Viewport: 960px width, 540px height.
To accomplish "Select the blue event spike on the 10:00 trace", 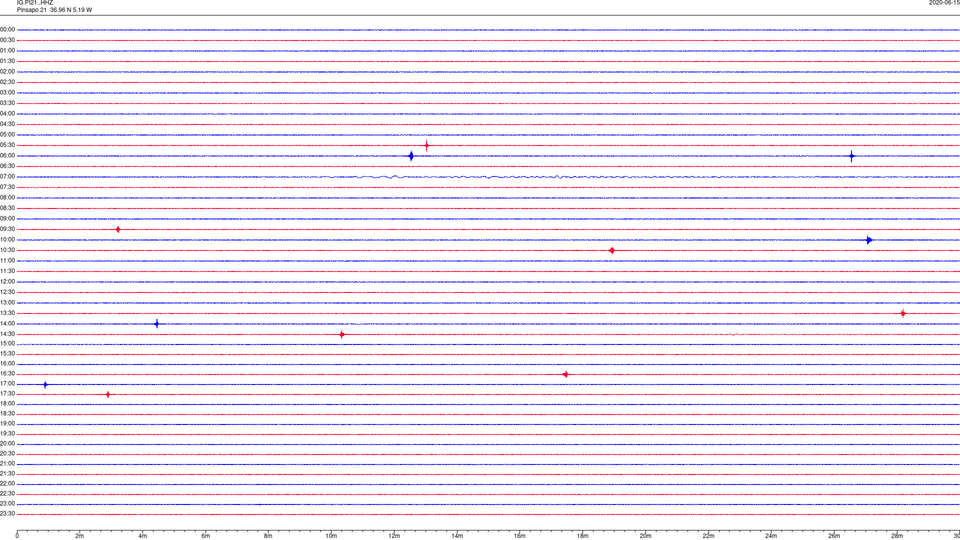I will [869, 240].
